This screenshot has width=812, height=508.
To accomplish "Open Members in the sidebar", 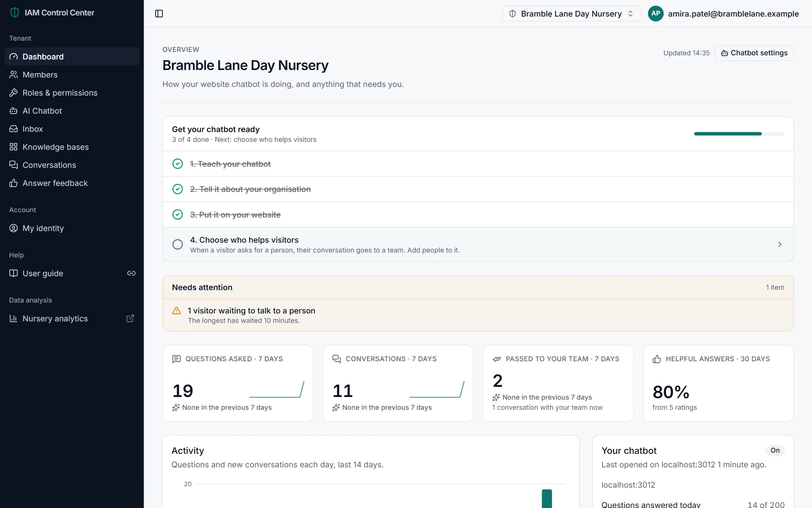I will [x=72, y=75].
